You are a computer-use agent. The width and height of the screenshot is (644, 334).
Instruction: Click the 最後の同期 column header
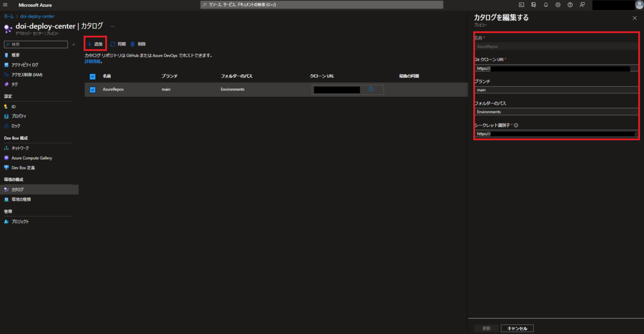(409, 76)
